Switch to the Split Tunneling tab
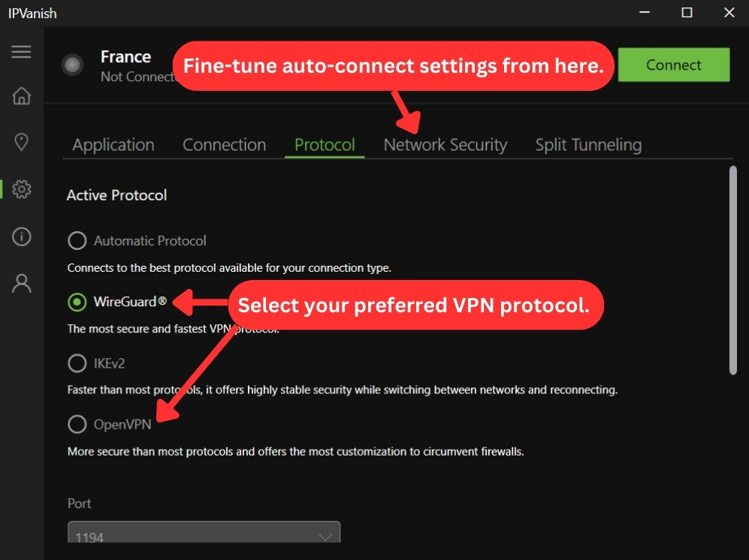 [588, 145]
